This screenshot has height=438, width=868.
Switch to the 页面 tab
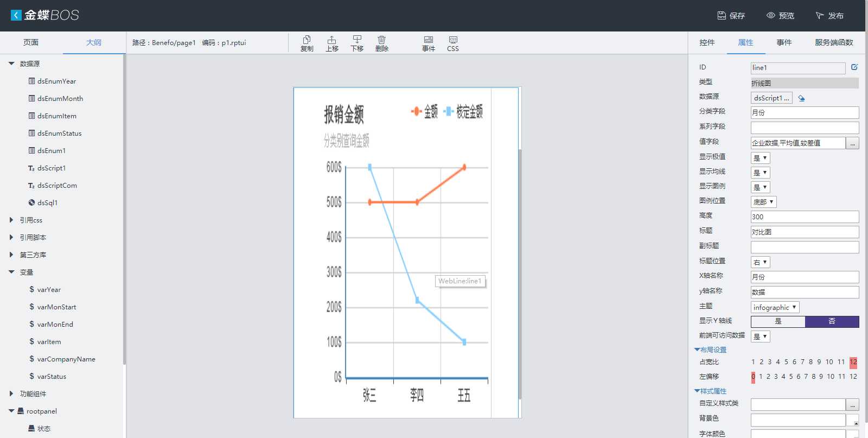(x=31, y=42)
